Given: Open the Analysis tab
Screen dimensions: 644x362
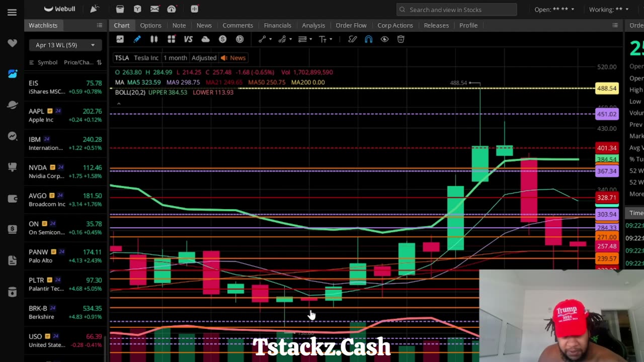Looking at the screenshot, I should tap(313, 25).
